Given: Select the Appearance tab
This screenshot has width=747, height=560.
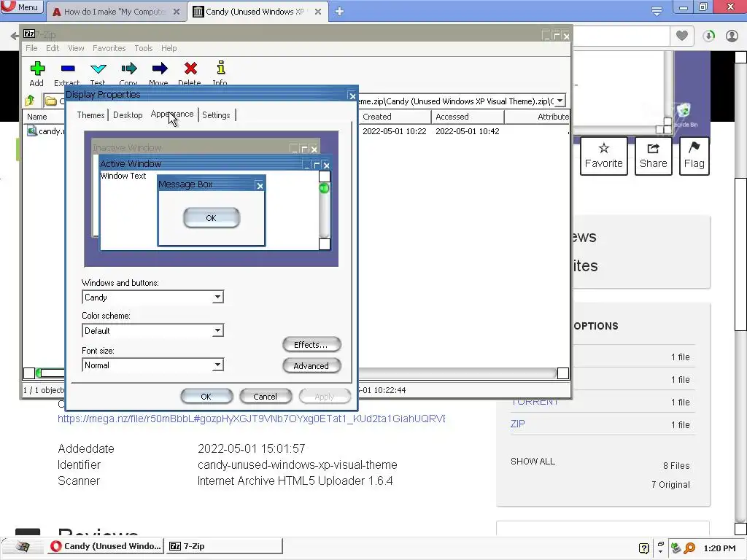Looking at the screenshot, I should click(172, 114).
